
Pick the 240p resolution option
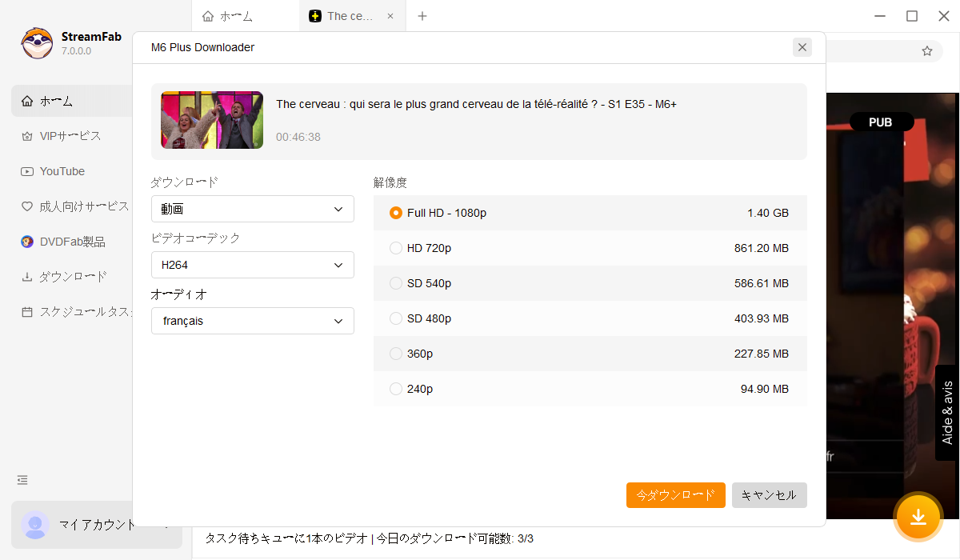396,389
